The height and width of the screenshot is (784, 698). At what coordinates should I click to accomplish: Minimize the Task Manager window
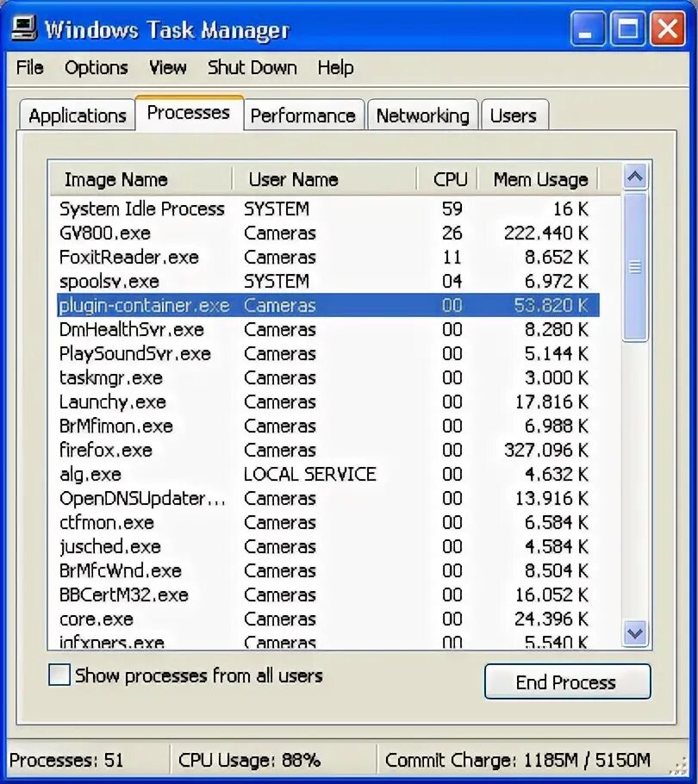(588, 29)
